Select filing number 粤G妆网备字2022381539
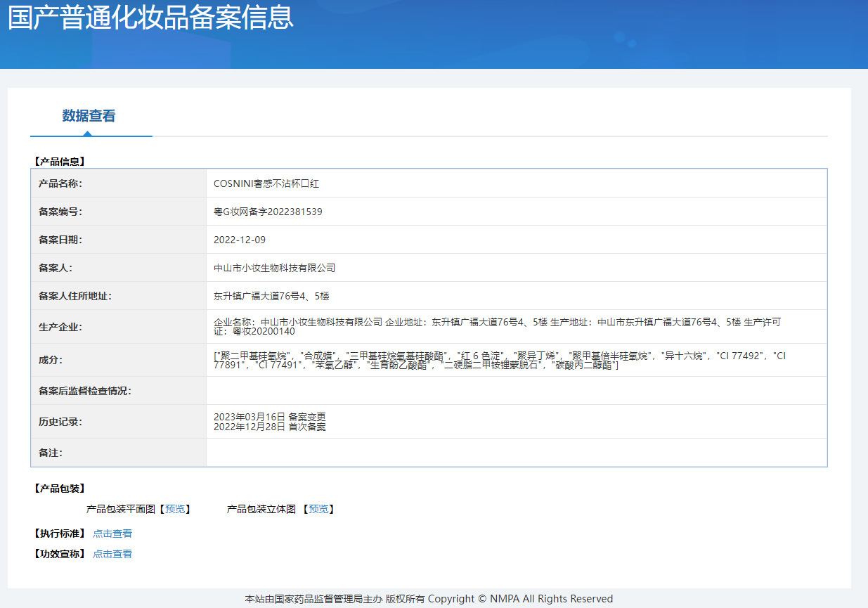 pyautogui.click(x=268, y=212)
